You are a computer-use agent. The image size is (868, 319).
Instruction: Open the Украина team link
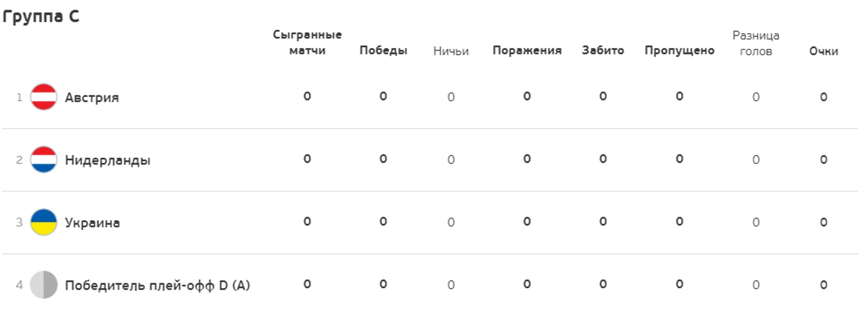coord(92,223)
